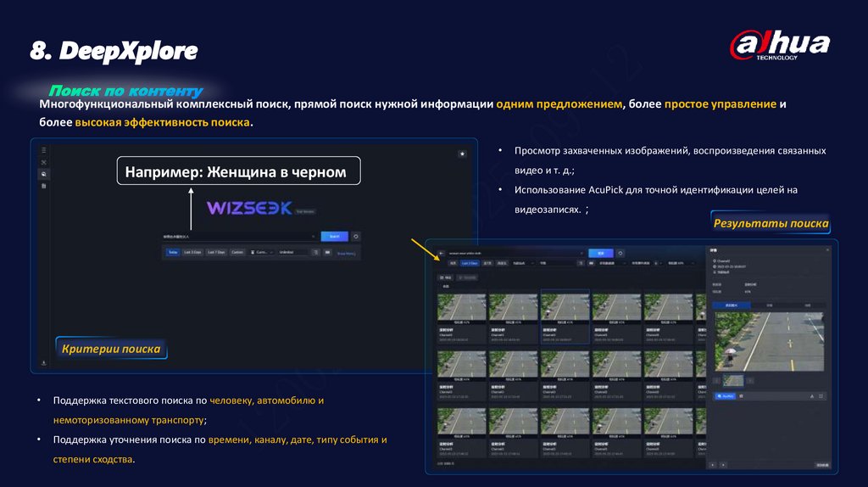
Task: Click the select-all button above result thumbnails
Action: click(x=446, y=277)
